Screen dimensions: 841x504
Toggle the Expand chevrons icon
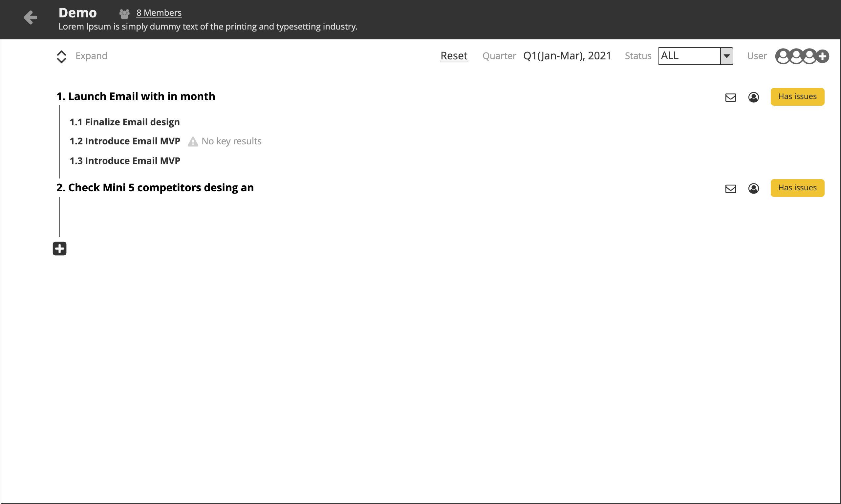tap(61, 57)
